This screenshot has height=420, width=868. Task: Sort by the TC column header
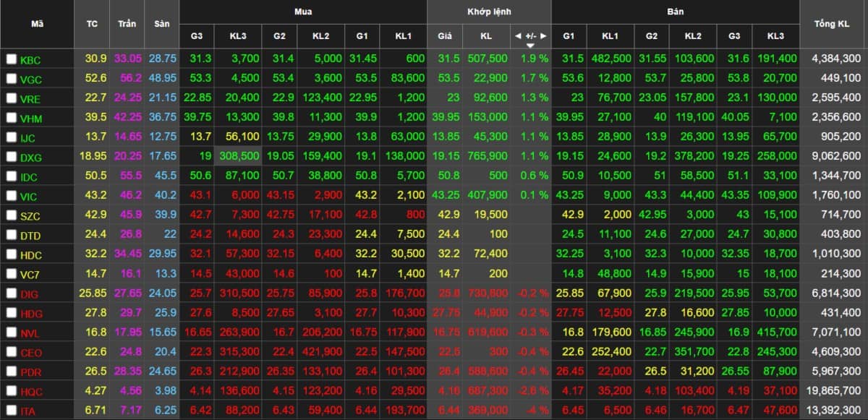point(92,23)
